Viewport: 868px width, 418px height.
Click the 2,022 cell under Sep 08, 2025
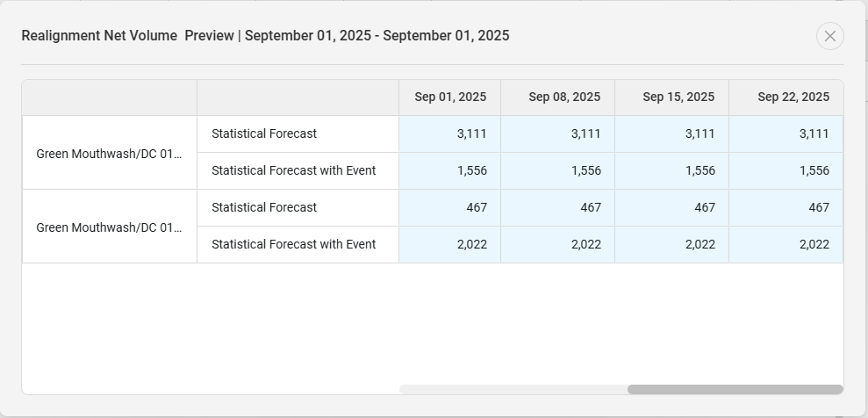coord(585,245)
